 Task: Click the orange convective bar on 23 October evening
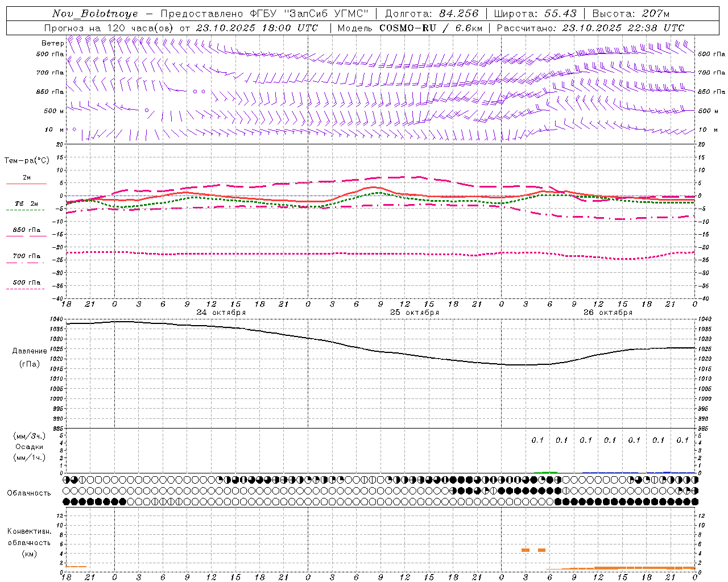76,566
